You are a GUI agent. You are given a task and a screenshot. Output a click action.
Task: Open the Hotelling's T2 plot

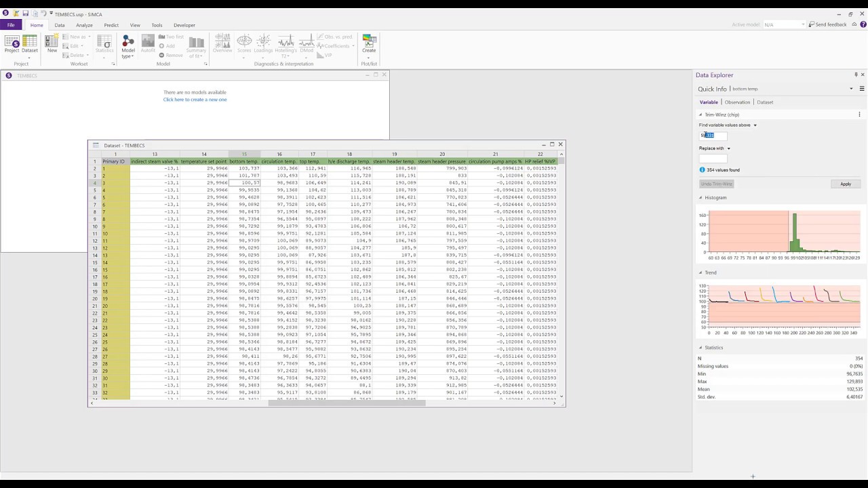(285, 47)
